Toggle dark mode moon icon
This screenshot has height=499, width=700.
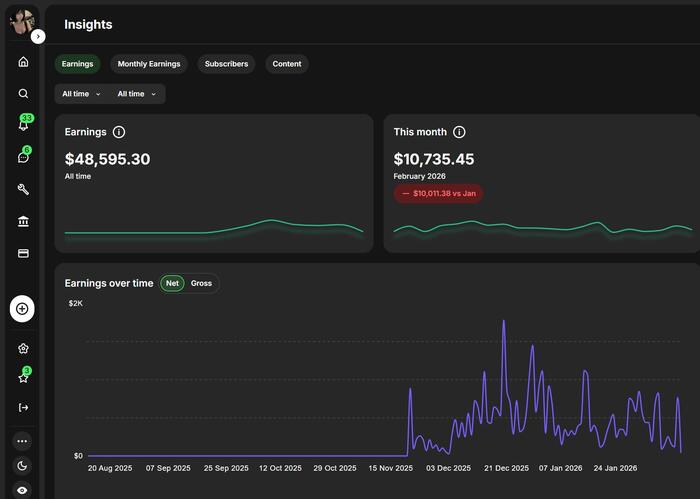(x=23, y=465)
